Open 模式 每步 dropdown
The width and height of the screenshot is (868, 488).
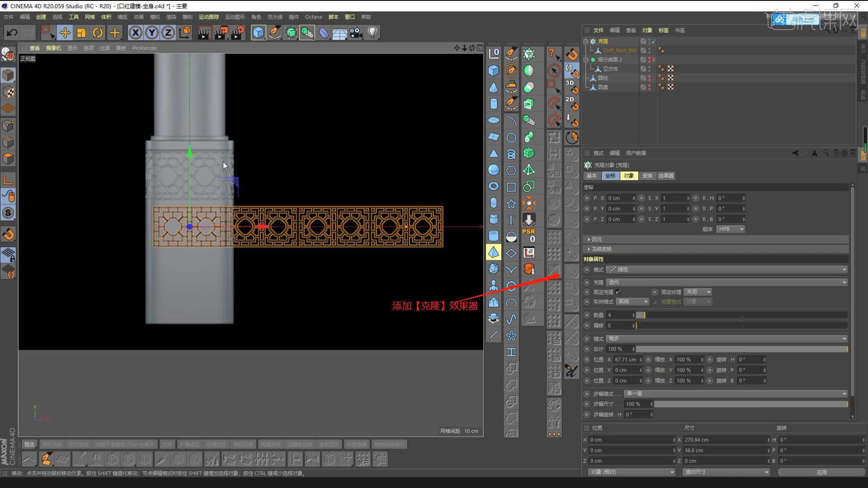[x=727, y=339]
